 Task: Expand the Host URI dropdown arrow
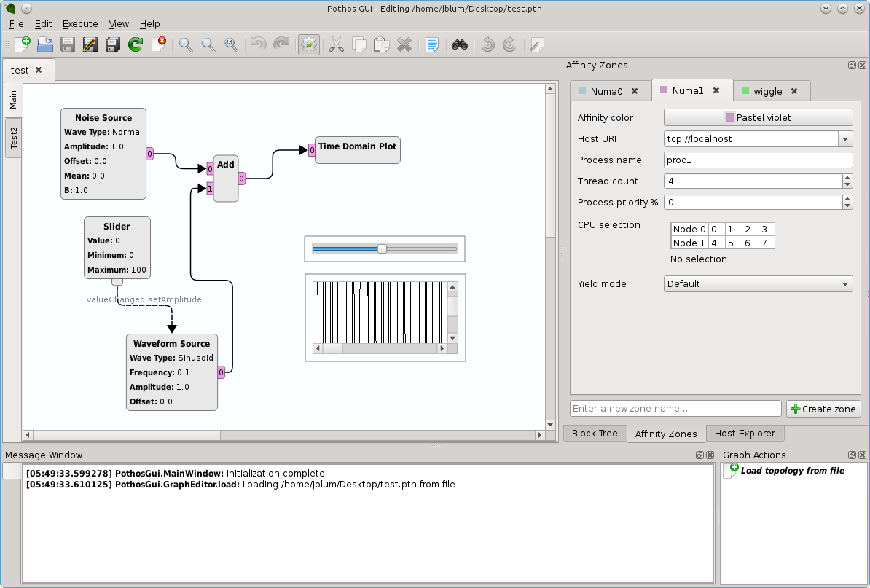pos(845,139)
